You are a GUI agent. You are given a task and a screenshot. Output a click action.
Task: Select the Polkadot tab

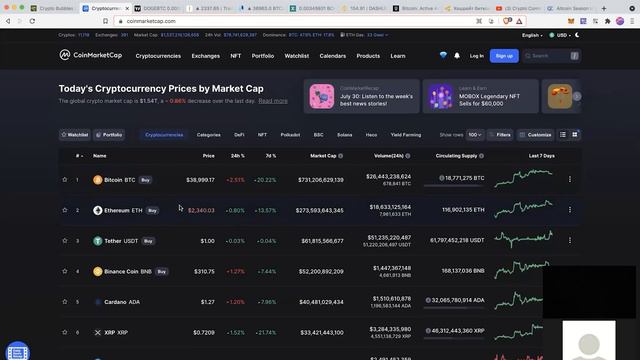pos(290,135)
